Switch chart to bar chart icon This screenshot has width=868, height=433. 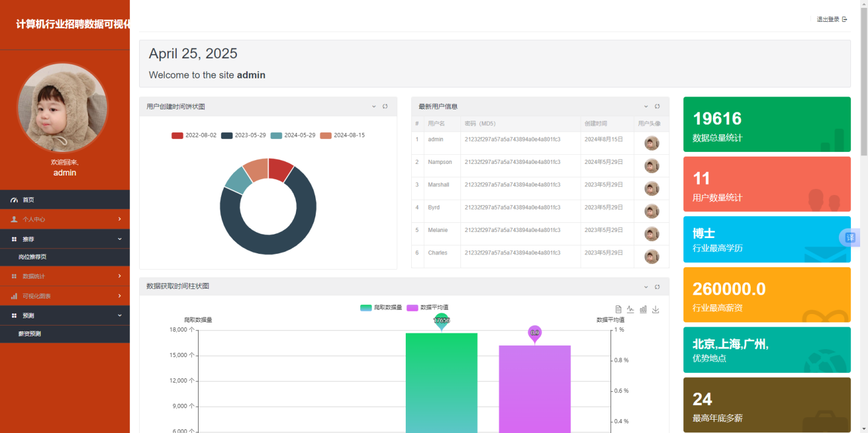643,309
